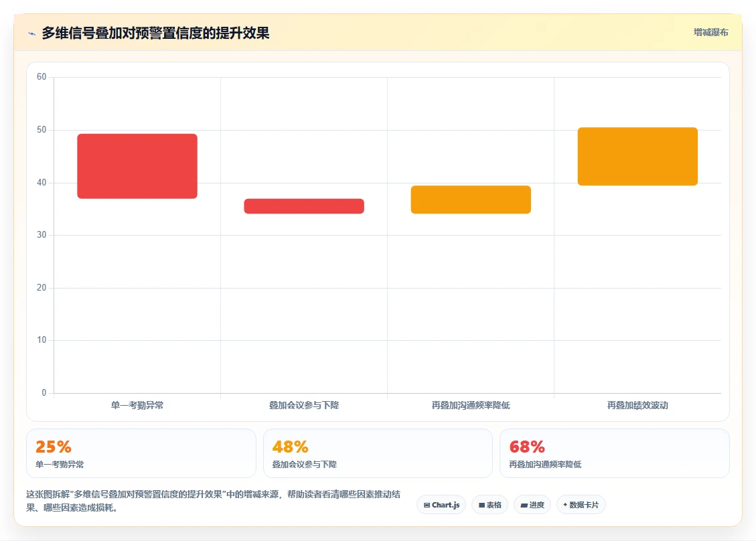Open the 48% 叠加会议参与下降 stat card
This screenshot has height=541, width=756.
click(x=378, y=453)
